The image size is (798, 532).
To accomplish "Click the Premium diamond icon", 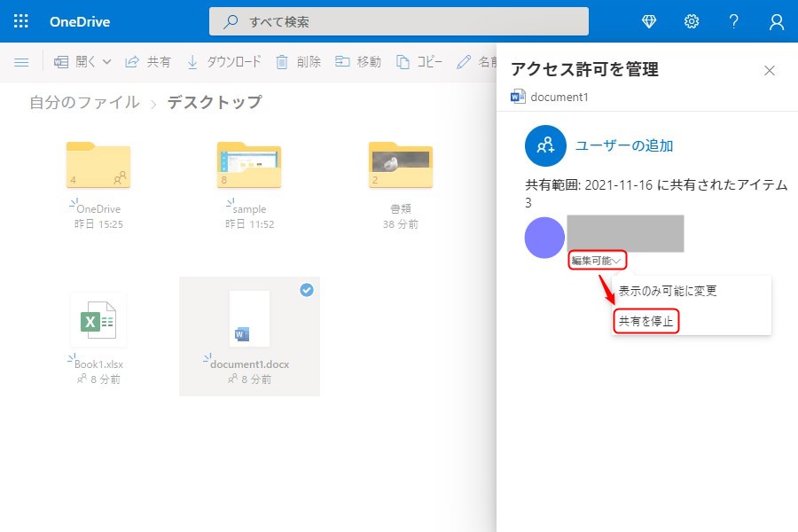I will point(648,21).
